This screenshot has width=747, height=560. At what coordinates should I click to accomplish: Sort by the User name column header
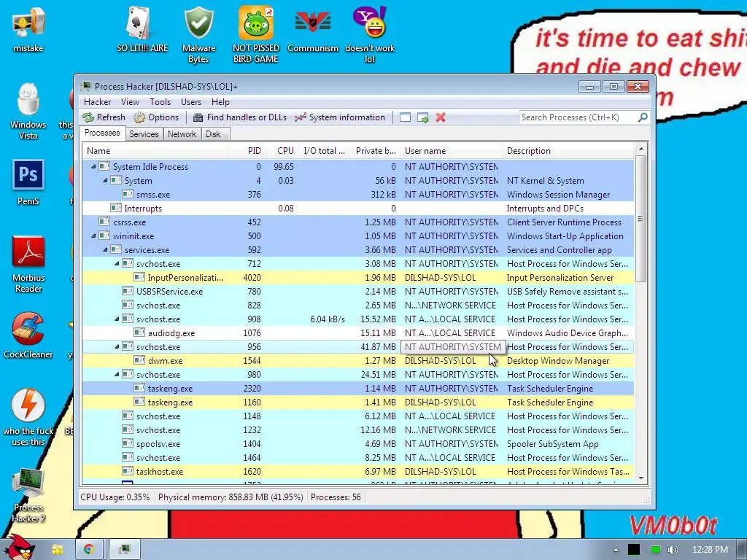tap(451, 151)
